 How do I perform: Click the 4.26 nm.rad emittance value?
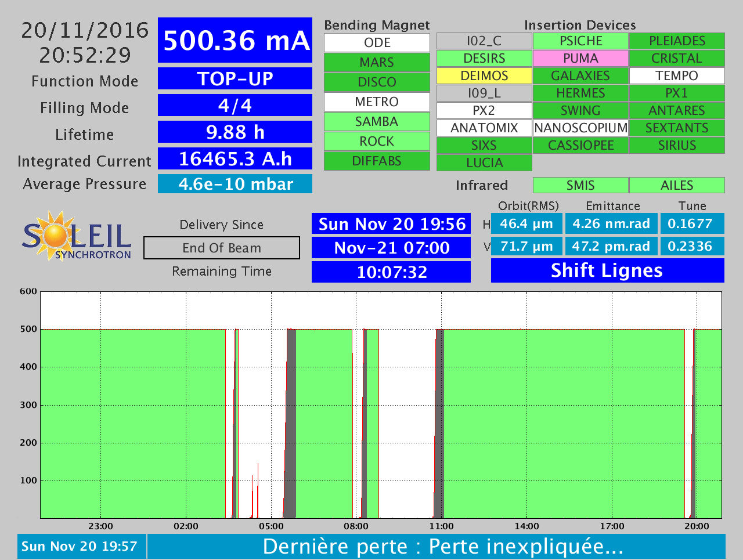tap(611, 223)
